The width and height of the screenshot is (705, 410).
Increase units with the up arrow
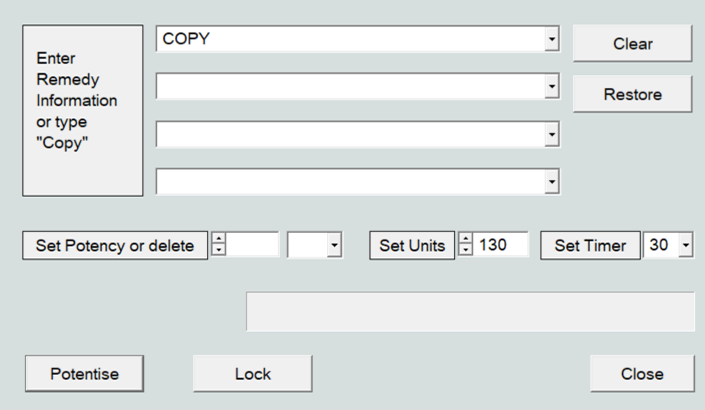pos(465,239)
